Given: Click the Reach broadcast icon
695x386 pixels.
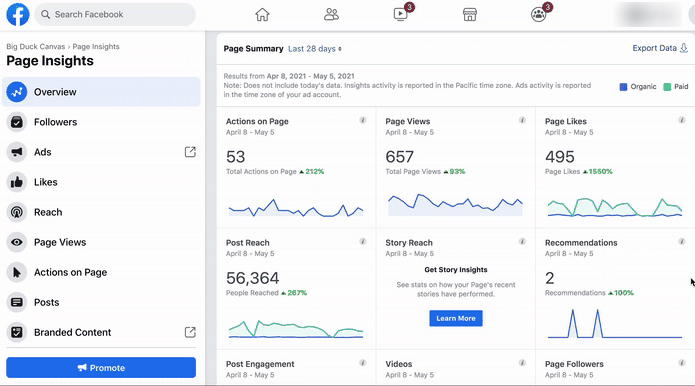Looking at the screenshot, I should (17, 212).
